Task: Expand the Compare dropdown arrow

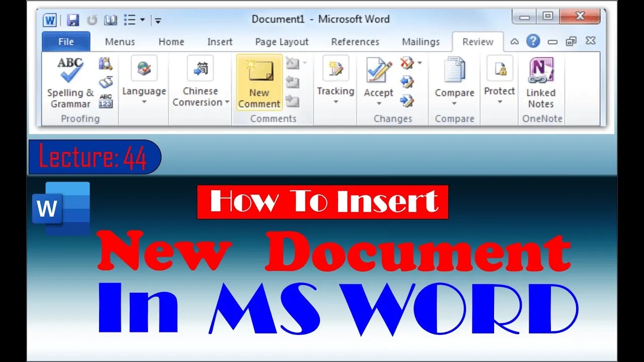Action: click(x=454, y=104)
